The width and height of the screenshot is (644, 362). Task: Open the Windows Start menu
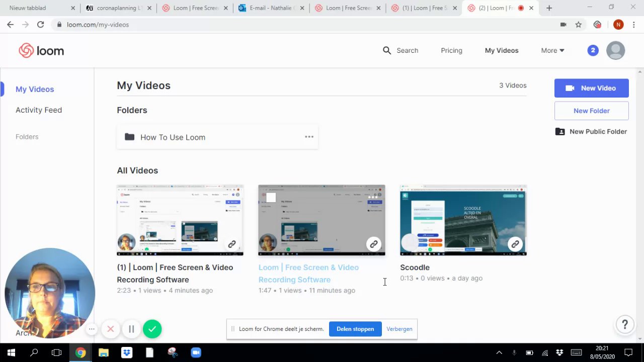pos(11,352)
